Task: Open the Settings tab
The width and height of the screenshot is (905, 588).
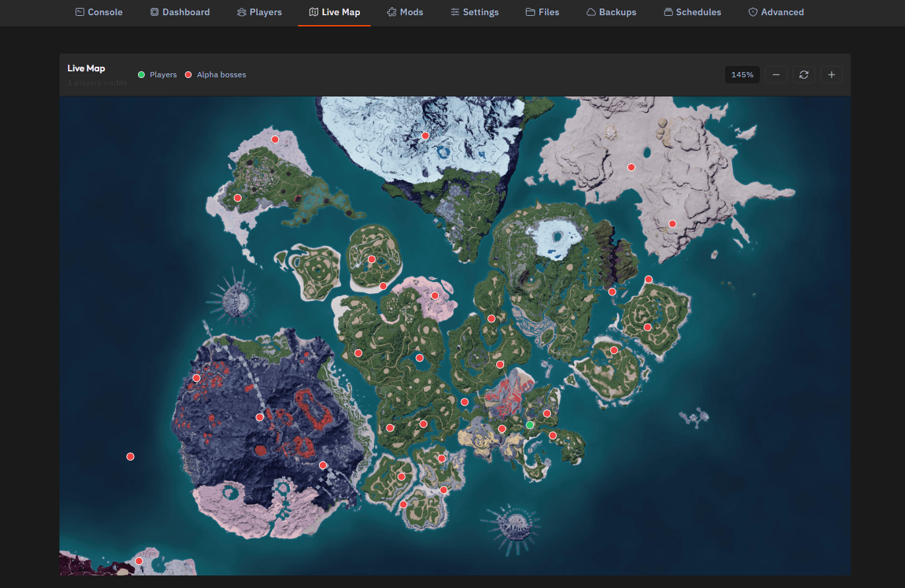Action: (x=474, y=12)
